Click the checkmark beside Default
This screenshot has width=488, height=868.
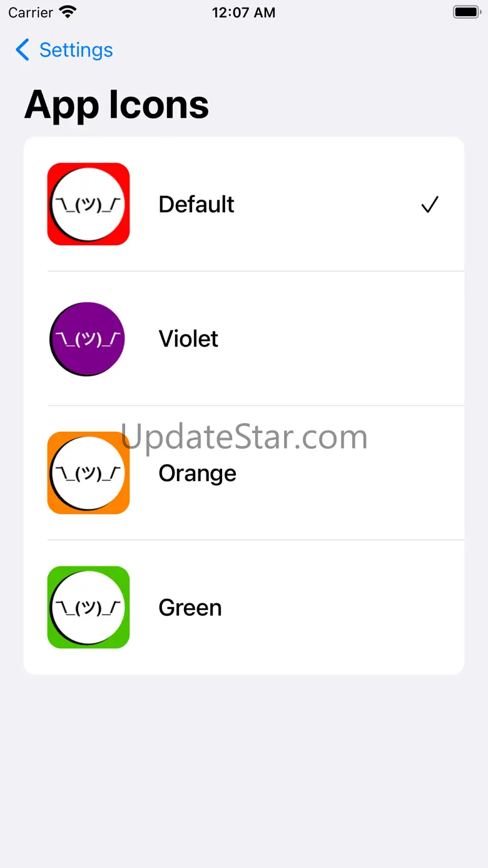[x=430, y=205]
